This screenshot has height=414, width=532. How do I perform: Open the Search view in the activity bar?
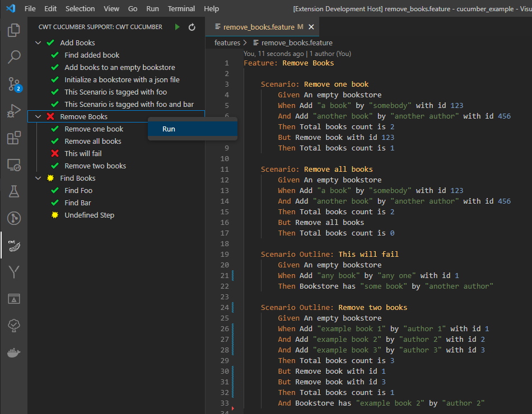point(13,57)
